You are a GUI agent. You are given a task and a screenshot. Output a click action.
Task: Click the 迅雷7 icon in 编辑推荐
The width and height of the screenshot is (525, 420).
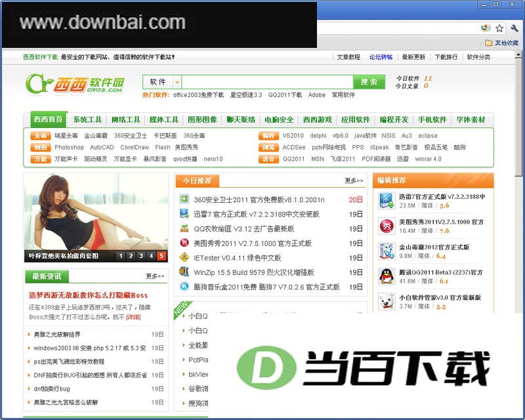pyautogui.click(x=387, y=201)
